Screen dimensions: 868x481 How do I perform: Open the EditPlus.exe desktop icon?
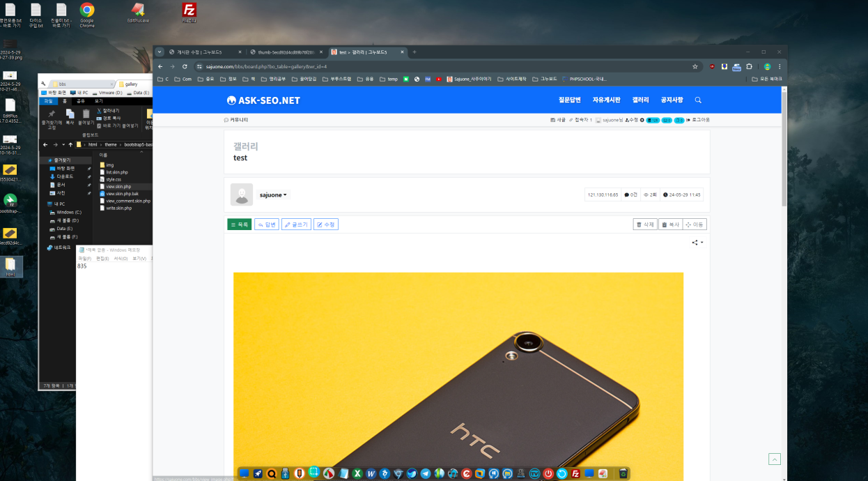pos(138,13)
